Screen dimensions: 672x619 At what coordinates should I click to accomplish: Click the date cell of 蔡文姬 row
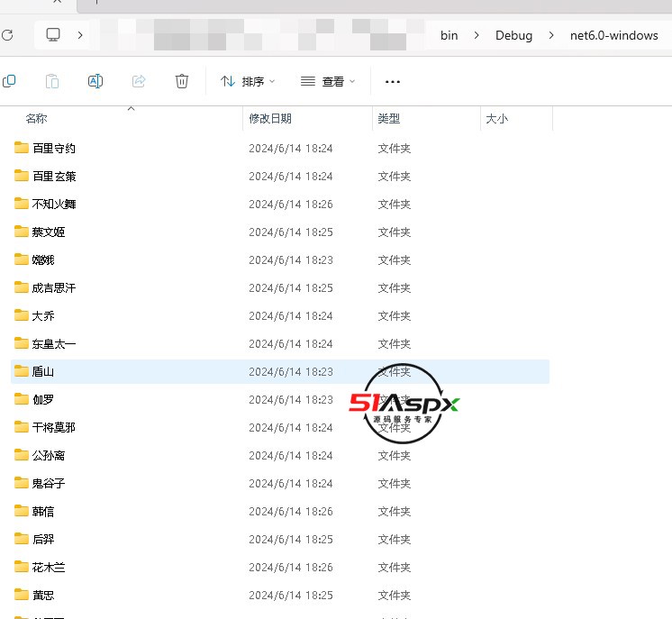point(291,232)
